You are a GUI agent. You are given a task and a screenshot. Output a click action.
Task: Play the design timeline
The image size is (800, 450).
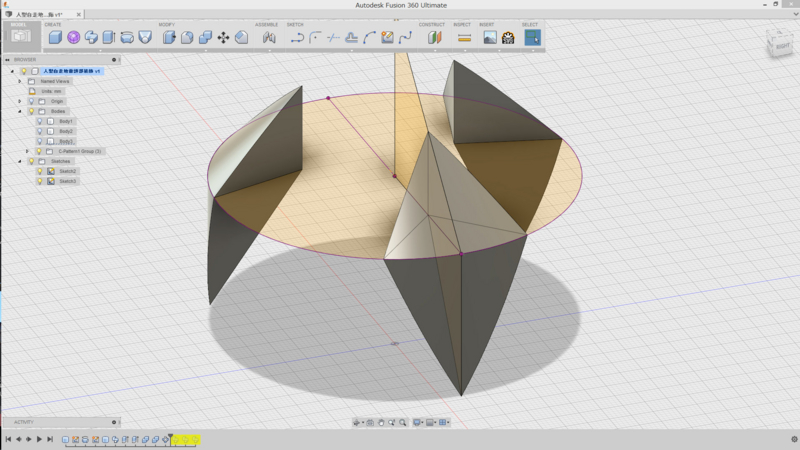pos(39,439)
